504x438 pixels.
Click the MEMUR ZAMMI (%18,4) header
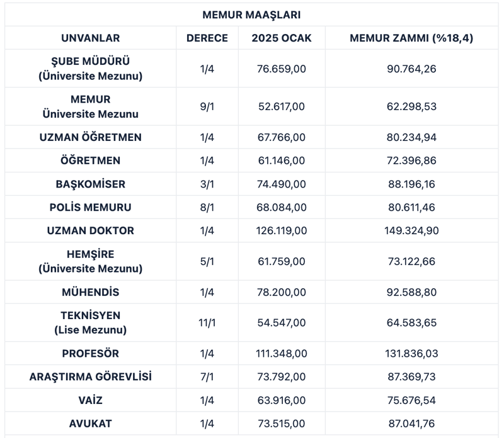click(x=411, y=38)
